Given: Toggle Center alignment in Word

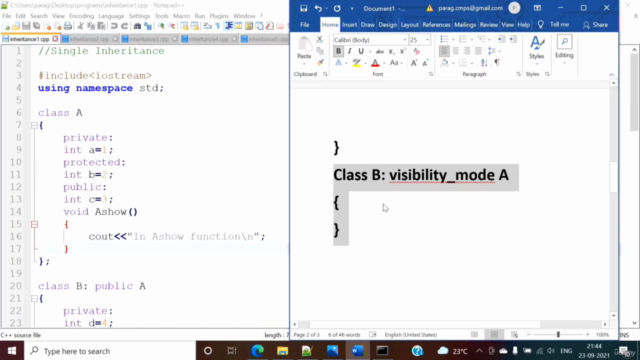Looking at the screenshot, I should pyautogui.click(x=456, y=51).
